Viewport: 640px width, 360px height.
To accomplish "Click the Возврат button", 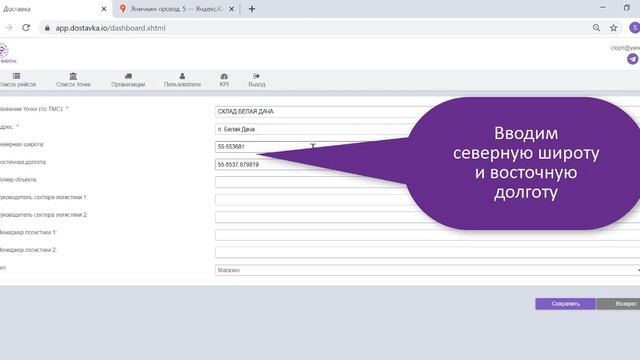I will [619, 304].
